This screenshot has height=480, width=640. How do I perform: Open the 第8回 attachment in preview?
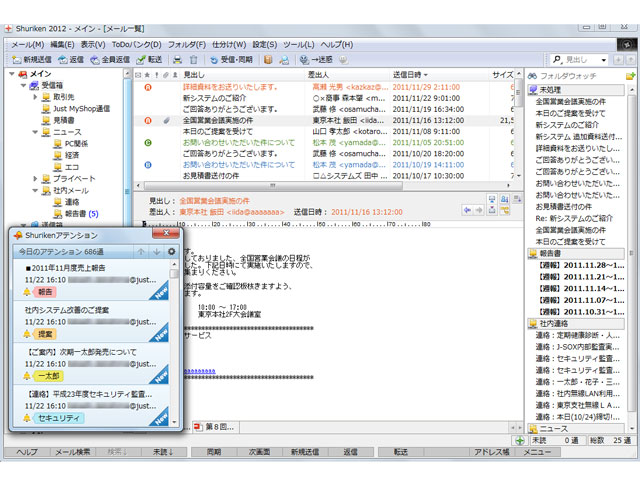tap(215, 427)
